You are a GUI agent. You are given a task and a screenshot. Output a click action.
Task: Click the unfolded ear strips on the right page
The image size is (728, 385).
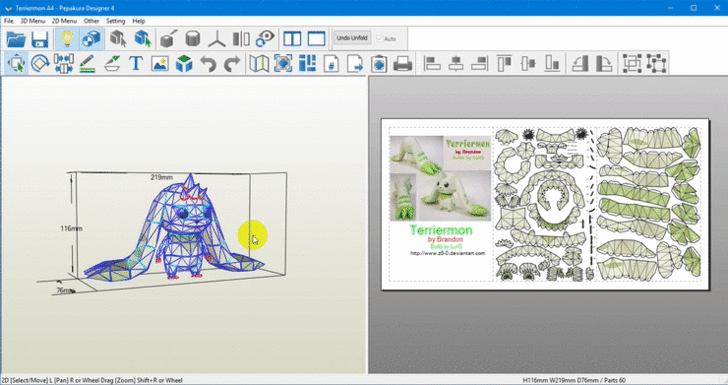point(648,203)
